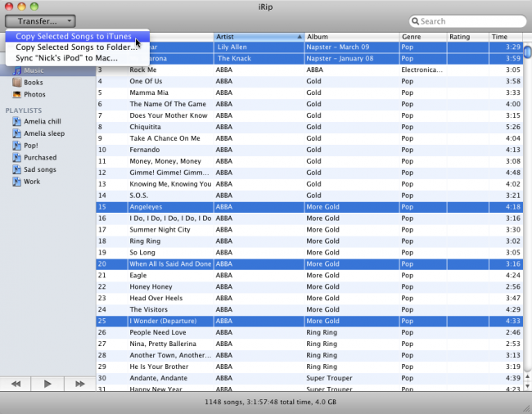
Task: Select The Name Of The Game row
Action: (x=309, y=104)
